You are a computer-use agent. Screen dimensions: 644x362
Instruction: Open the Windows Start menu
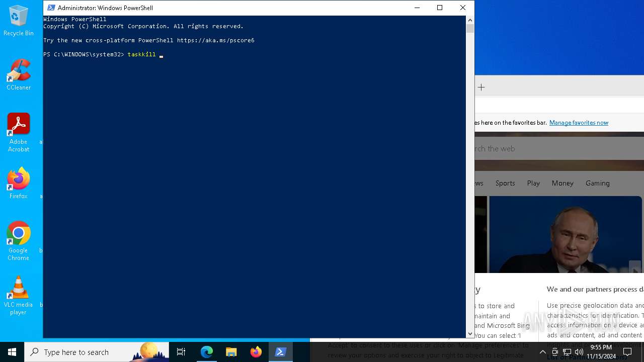(x=12, y=352)
